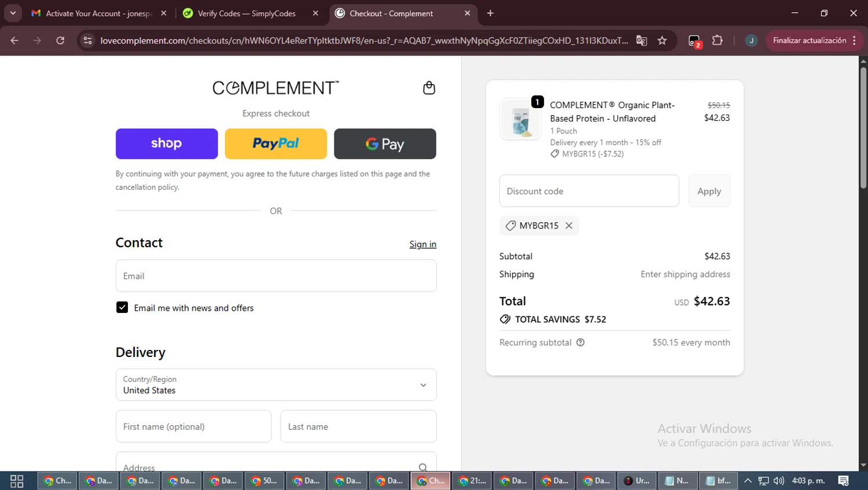Close the Verify Codes SimplyCodes tab
Screen dimensions: 868x490
pyautogui.click(x=315, y=13)
